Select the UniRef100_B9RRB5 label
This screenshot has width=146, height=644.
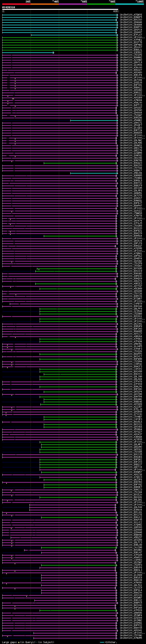[x=131, y=176]
